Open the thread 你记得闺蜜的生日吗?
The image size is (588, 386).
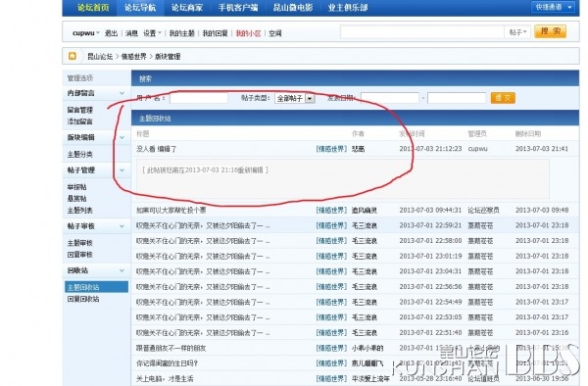168,363
